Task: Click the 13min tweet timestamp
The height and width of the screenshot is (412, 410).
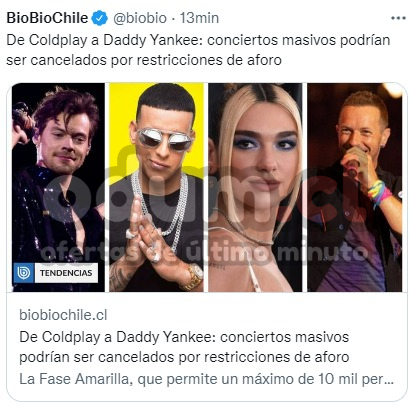Action: click(199, 18)
